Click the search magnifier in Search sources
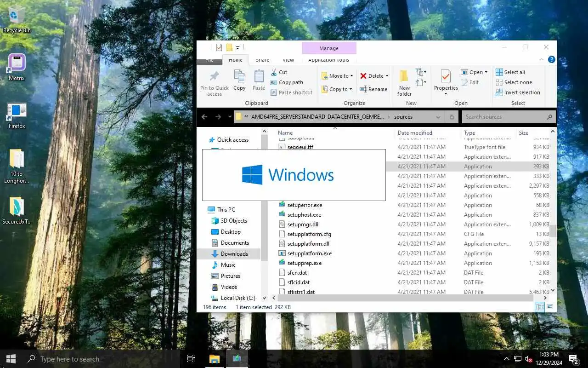Image resolution: width=588 pixels, height=368 pixels. 549,117
